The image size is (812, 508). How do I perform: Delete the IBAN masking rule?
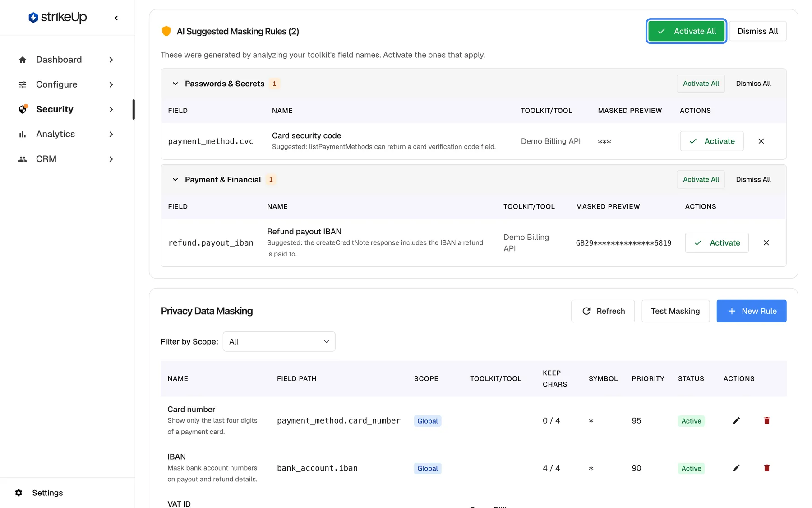[766, 468]
